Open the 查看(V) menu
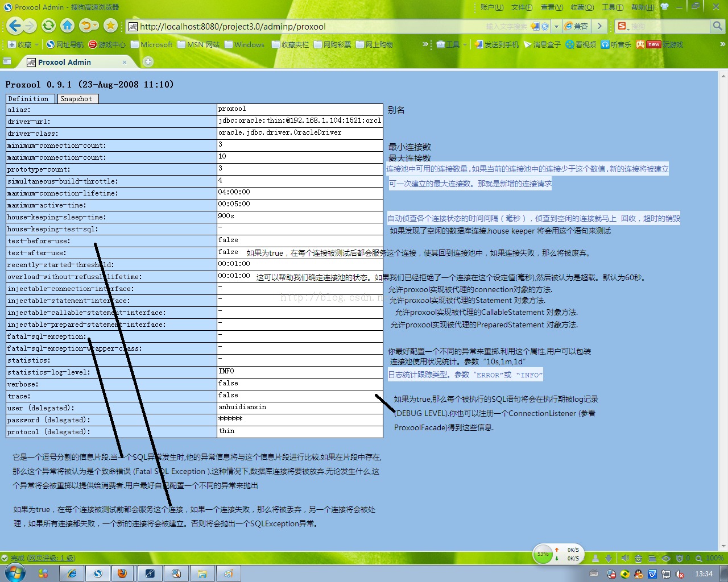This screenshot has height=582, width=728. pos(552,7)
